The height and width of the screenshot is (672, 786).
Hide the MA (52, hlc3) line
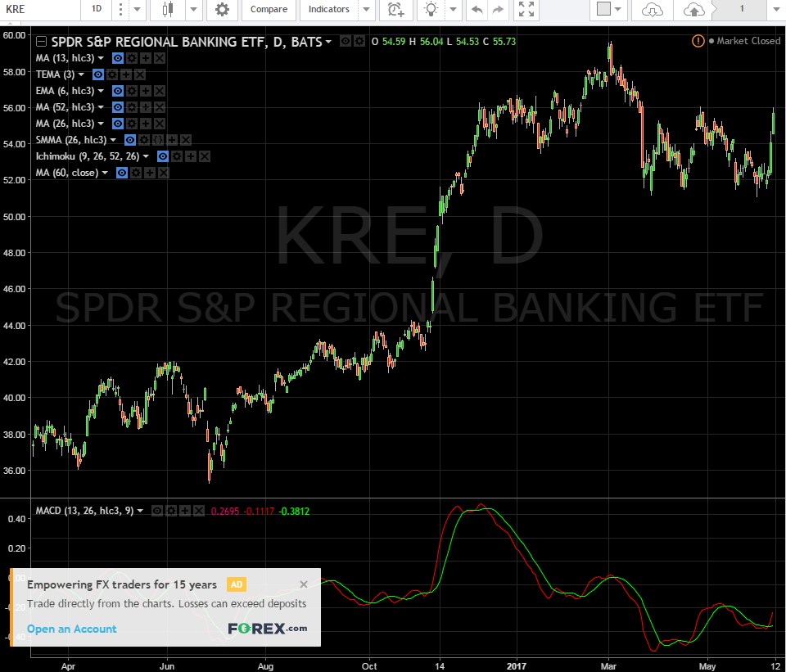(x=118, y=107)
